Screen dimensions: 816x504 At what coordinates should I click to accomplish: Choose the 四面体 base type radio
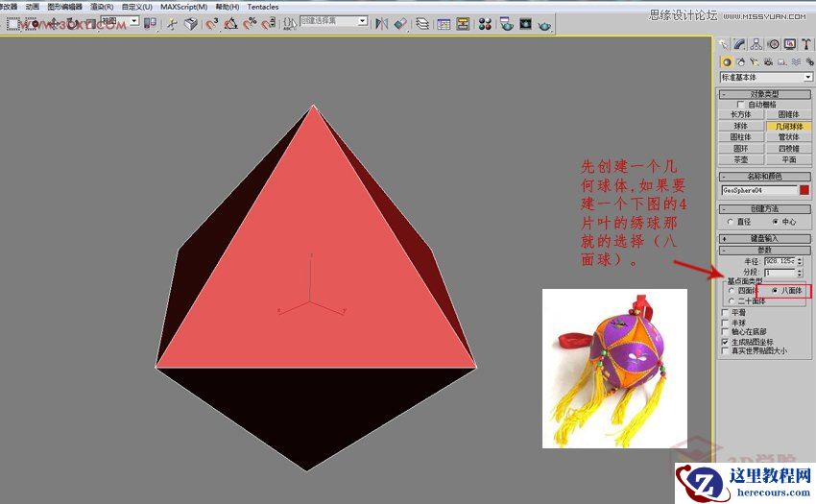(x=732, y=291)
